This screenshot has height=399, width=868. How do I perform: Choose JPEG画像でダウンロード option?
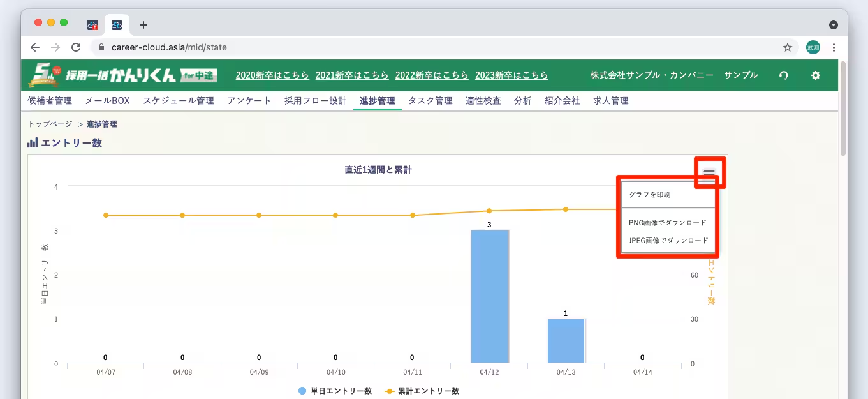coord(668,241)
